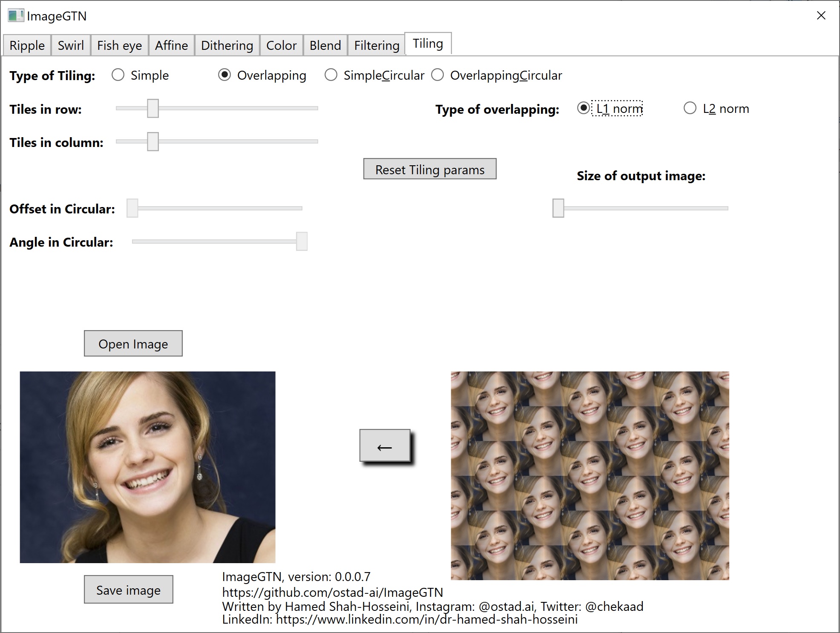Image resolution: width=840 pixels, height=633 pixels.
Task: Switch overlapping type to L2 norm
Action: [690, 109]
